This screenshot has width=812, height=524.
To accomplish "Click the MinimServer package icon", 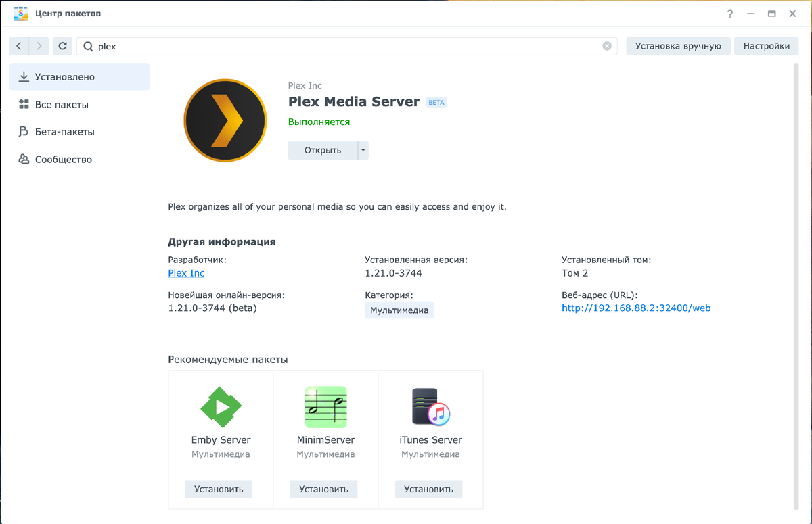I will [x=325, y=406].
